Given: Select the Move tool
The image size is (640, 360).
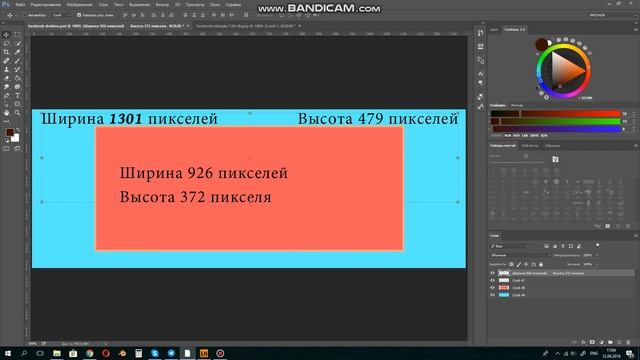Looking at the screenshot, I should pyautogui.click(x=6, y=35).
